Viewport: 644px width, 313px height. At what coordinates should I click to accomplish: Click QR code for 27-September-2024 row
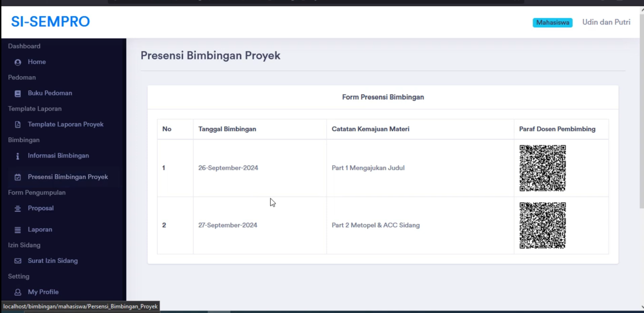click(x=543, y=225)
